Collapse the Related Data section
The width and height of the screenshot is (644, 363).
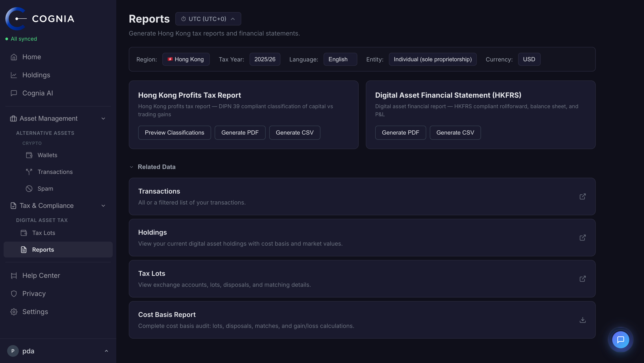(x=152, y=167)
